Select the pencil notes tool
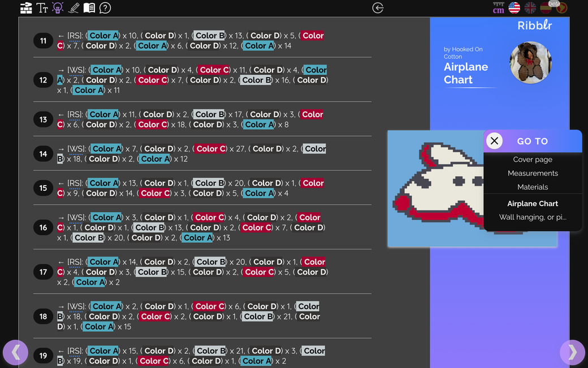The width and height of the screenshot is (588, 368). tap(73, 8)
